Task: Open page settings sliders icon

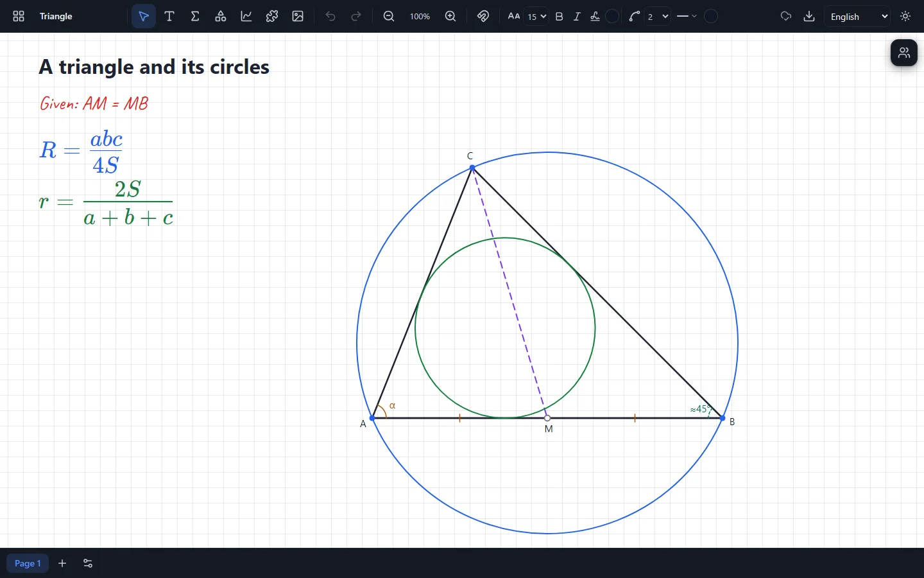Action: pos(88,563)
